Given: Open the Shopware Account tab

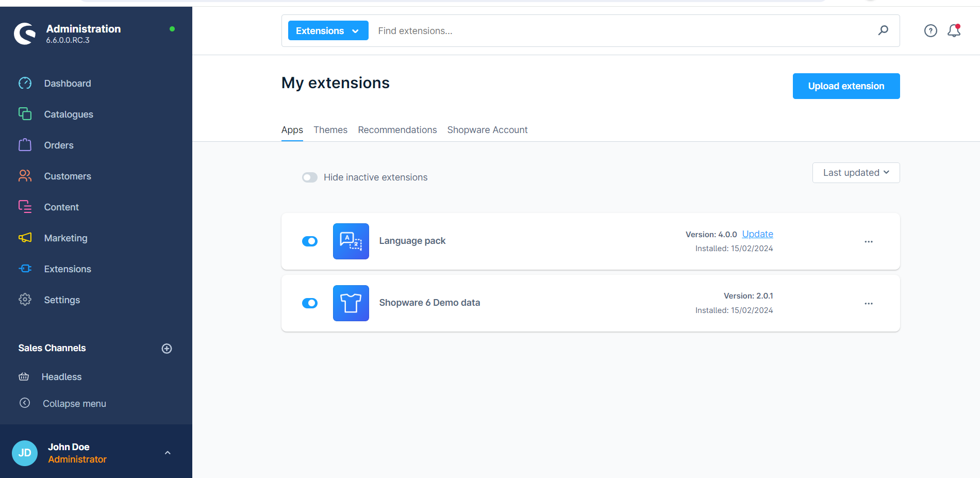Looking at the screenshot, I should click(x=487, y=129).
